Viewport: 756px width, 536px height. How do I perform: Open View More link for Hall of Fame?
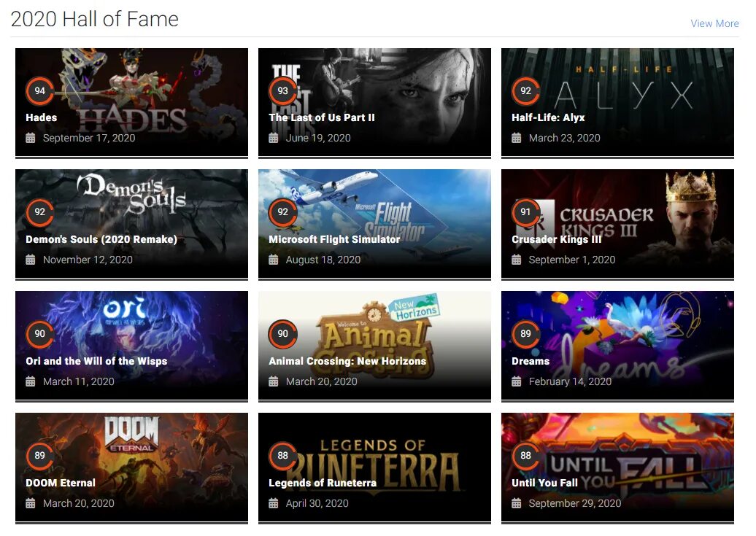click(714, 23)
